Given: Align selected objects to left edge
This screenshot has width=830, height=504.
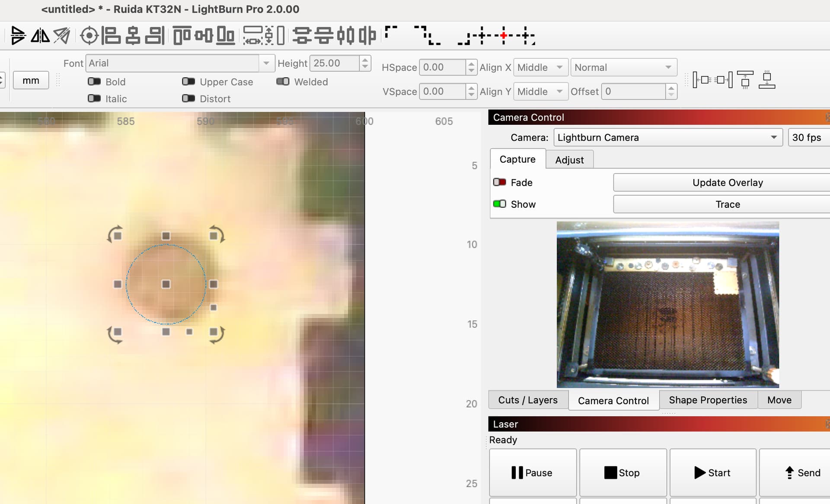Looking at the screenshot, I should (x=111, y=35).
